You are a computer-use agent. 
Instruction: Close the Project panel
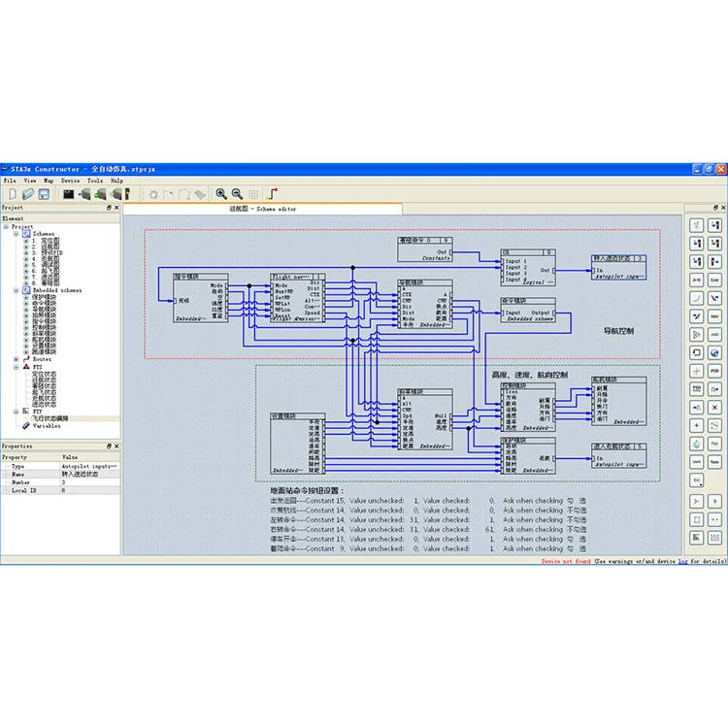[116, 208]
